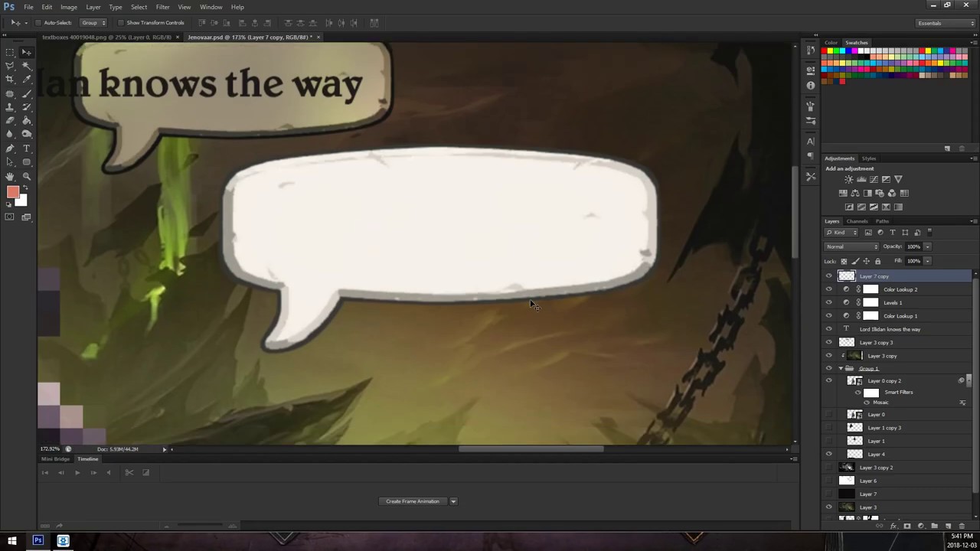Enable Show Transform Controls checkbox

coord(121,23)
